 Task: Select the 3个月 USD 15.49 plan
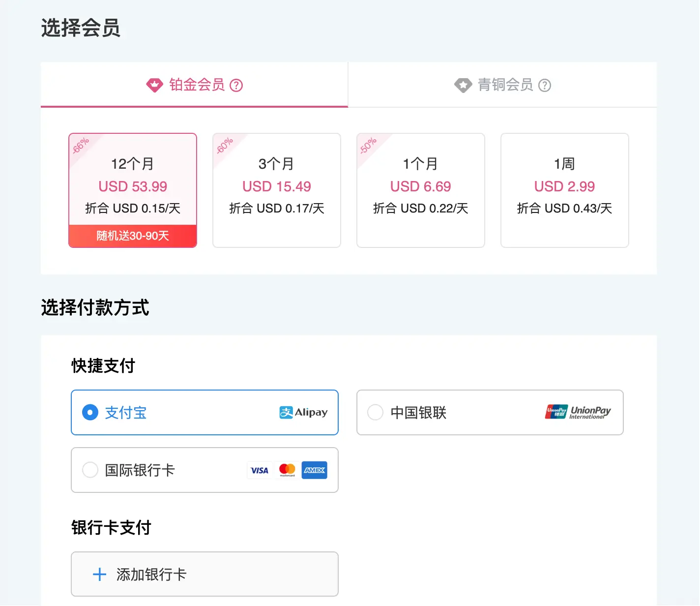[x=276, y=190]
